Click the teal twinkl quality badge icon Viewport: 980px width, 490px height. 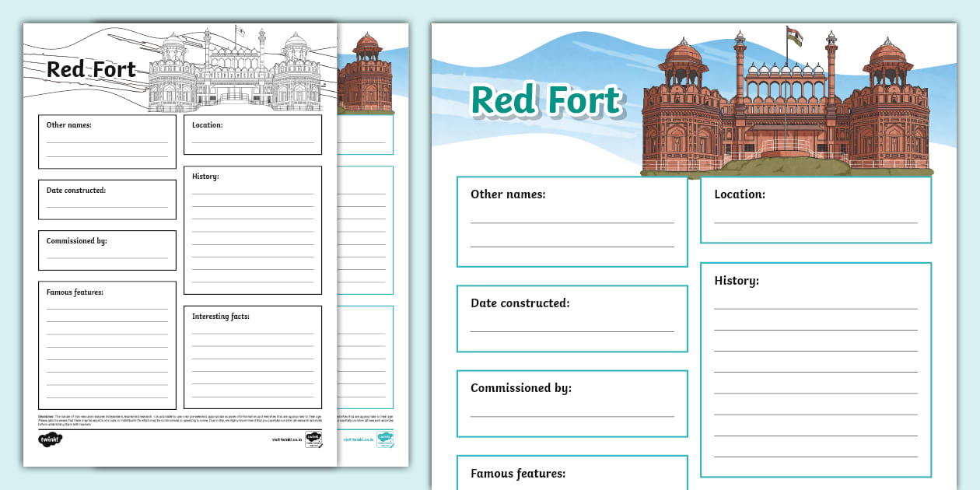385,439
